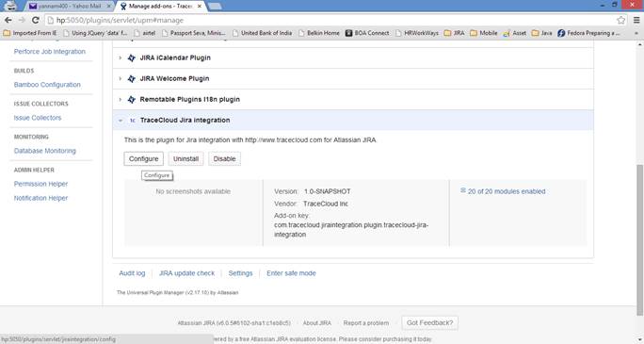Open the Chrome menu hamburger icon
The height and width of the screenshot is (344, 644).
click(x=636, y=20)
